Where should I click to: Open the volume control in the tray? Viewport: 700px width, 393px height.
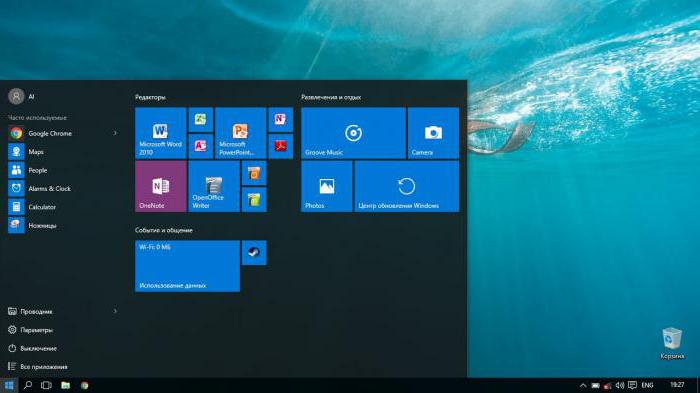pos(620,385)
